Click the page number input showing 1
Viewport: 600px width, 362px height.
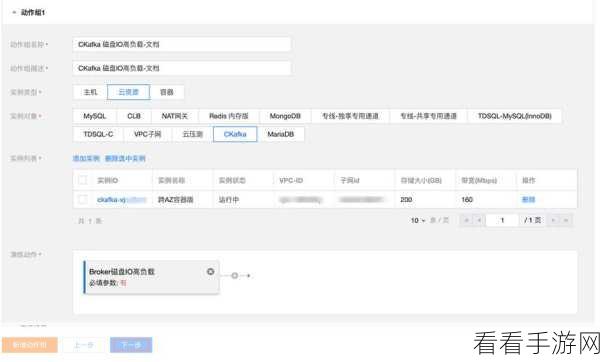502,220
